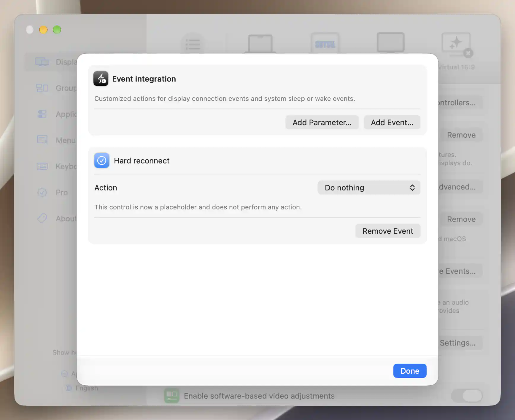Open the Add Parameter dialog
Viewport: 515px width, 420px height.
(322, 122)
